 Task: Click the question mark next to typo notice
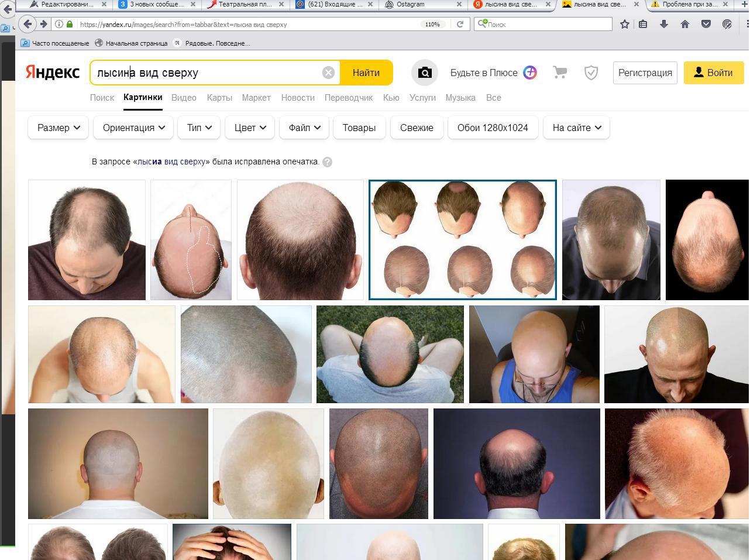(328, 162)
